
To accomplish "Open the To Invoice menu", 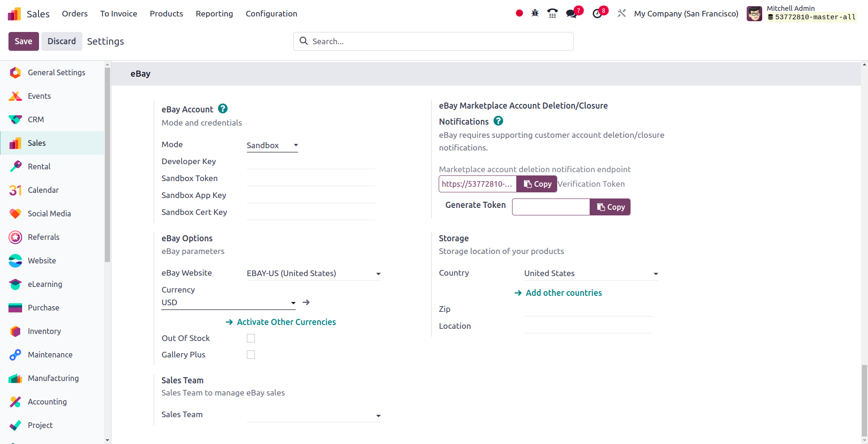I will (118, 14).
